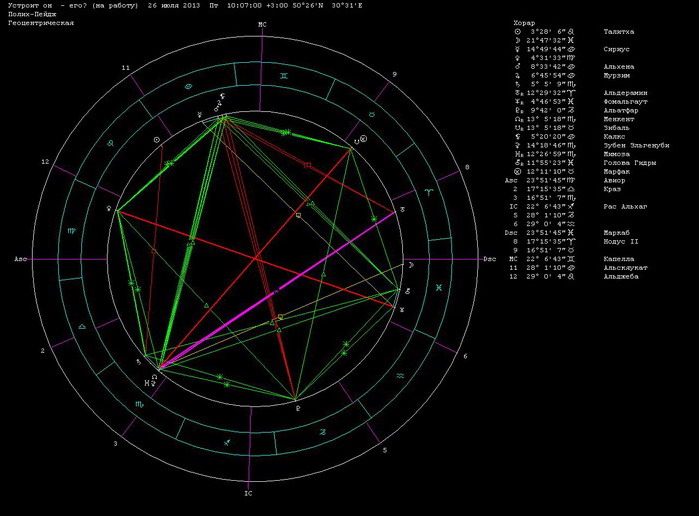Click the Sagittarius arrow glyph near IC

point(227,441)
